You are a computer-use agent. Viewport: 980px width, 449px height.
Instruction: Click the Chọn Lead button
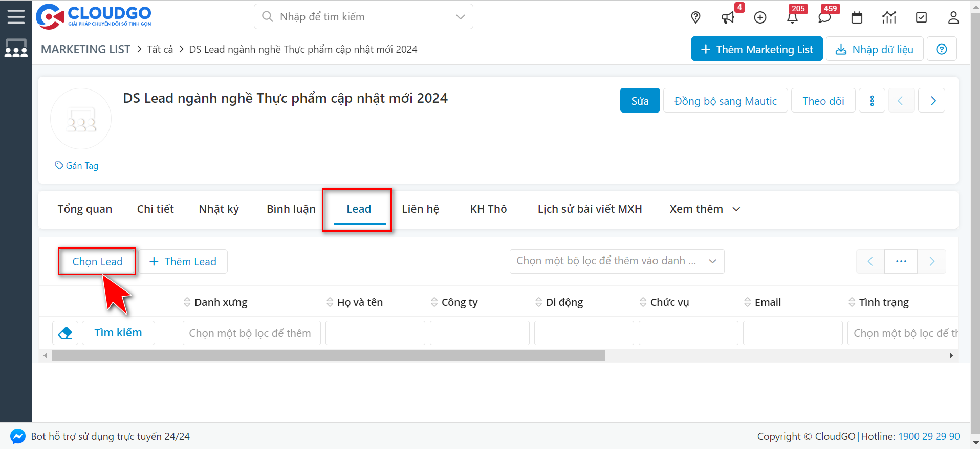97,262
